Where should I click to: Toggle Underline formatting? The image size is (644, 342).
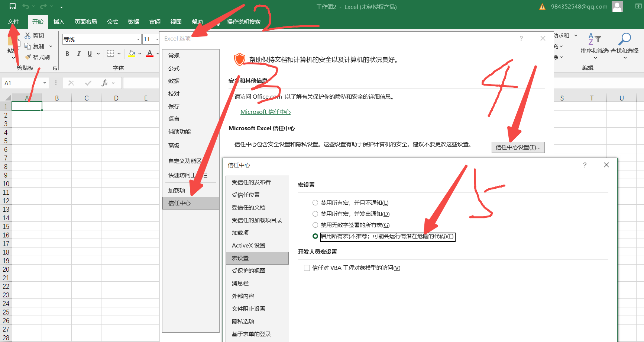click(x=90, y=54)
